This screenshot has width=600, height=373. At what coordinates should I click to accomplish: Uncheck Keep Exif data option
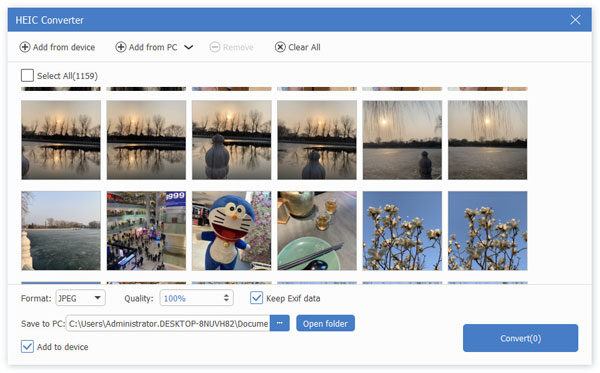pos(256,298)
